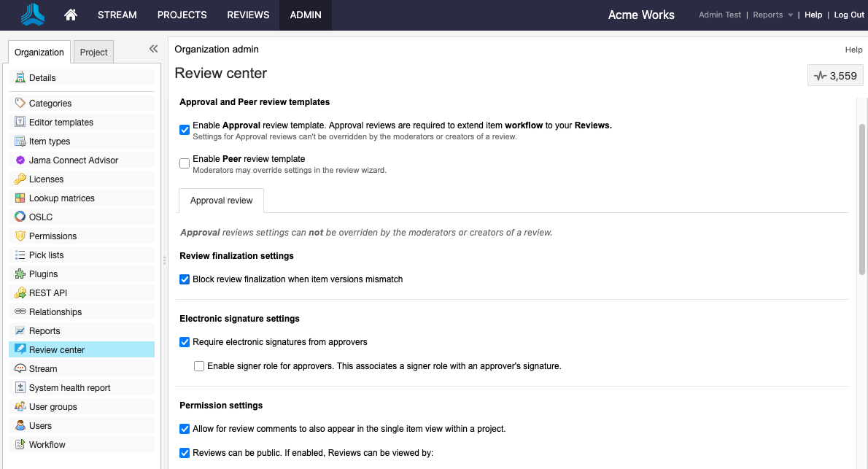
Task: Open Workflow in sidebar
Action: pos(82,445)
